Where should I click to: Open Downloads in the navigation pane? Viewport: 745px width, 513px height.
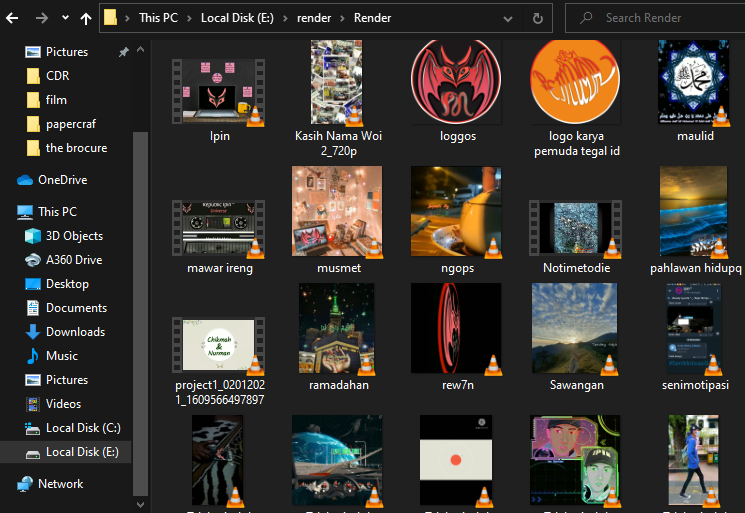pos(65,332)
